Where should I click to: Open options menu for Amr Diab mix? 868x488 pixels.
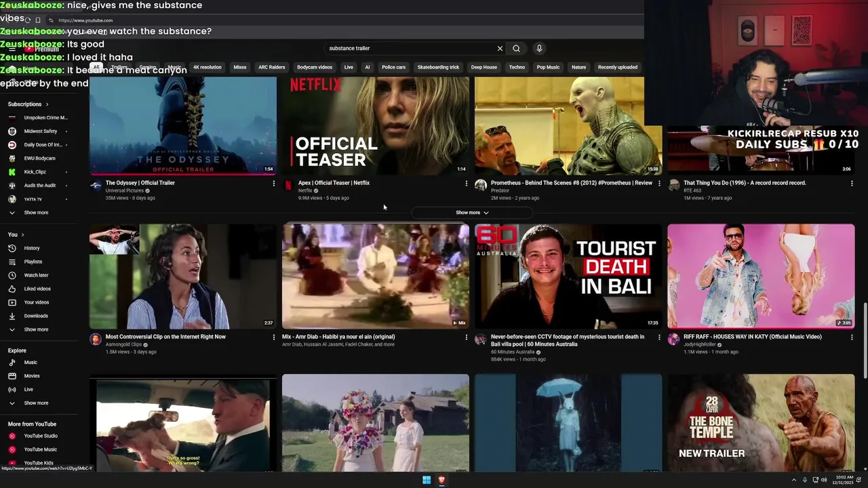pos(467,337)
